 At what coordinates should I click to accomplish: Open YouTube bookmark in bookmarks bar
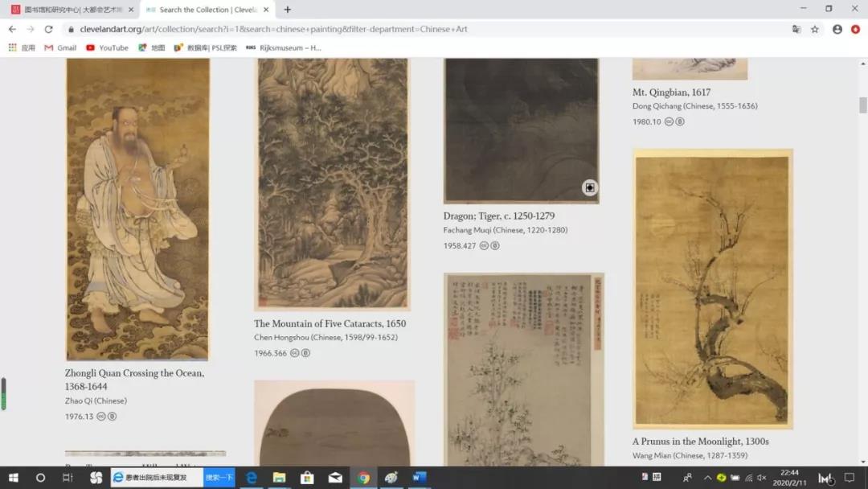[107, 47]
